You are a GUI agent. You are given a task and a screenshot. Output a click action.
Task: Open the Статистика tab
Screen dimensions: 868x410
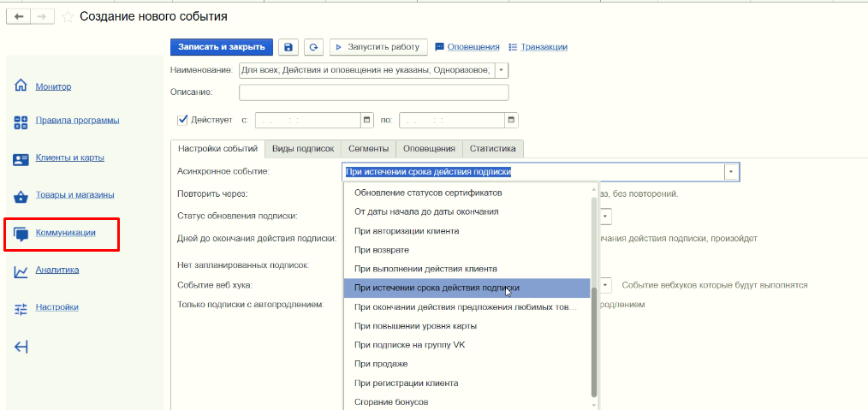click(493, 148)
